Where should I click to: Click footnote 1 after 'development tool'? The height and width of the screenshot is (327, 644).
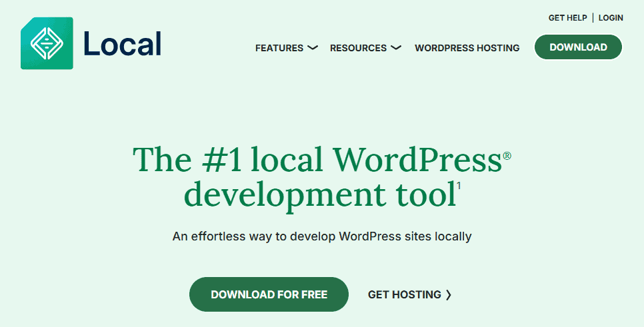tap(459, 186)
